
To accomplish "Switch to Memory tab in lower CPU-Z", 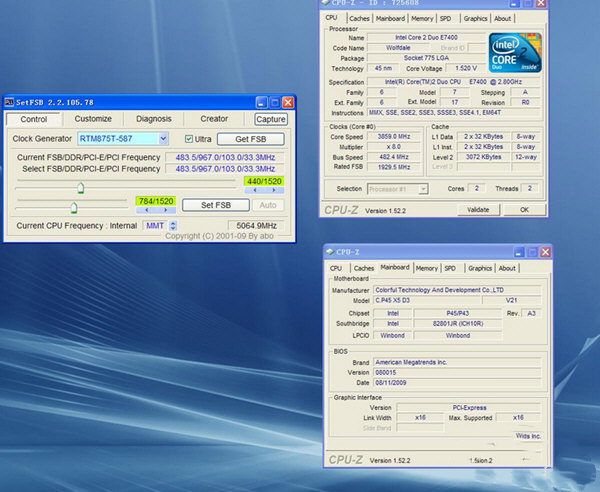I will 427,268.
